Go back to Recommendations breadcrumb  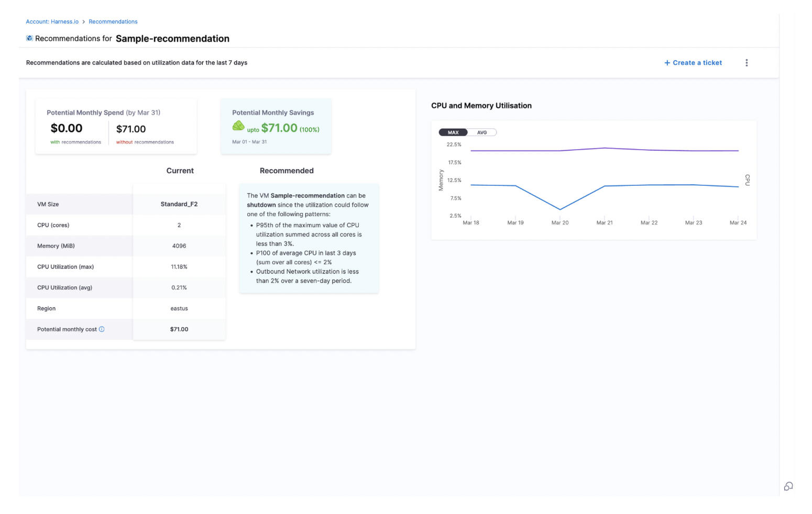click(x=113, y=22)
